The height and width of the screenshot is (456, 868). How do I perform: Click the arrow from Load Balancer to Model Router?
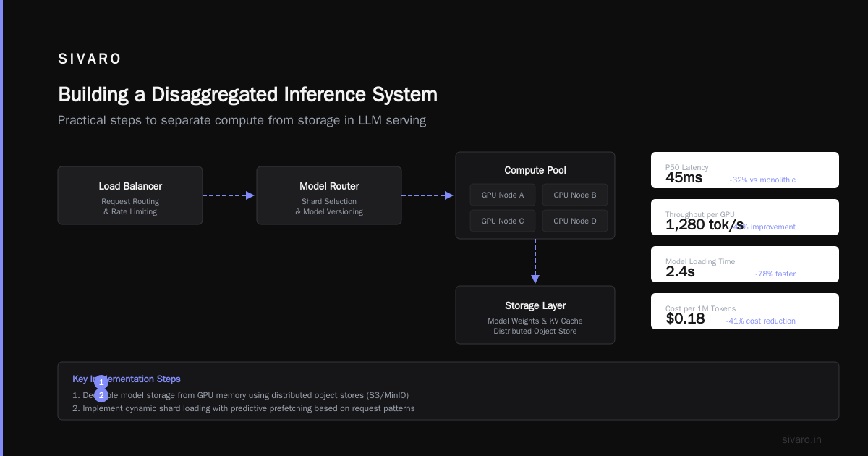[229, 195]
